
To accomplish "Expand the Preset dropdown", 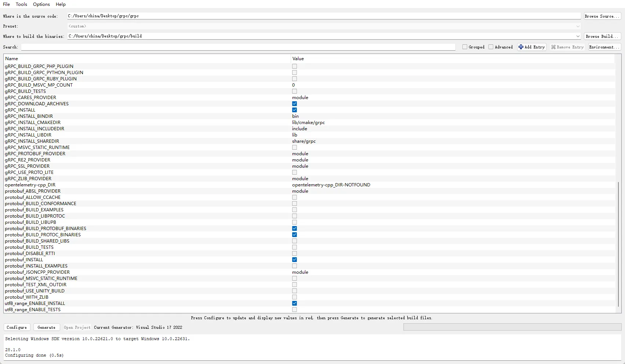I will click(x=578, y=26).
